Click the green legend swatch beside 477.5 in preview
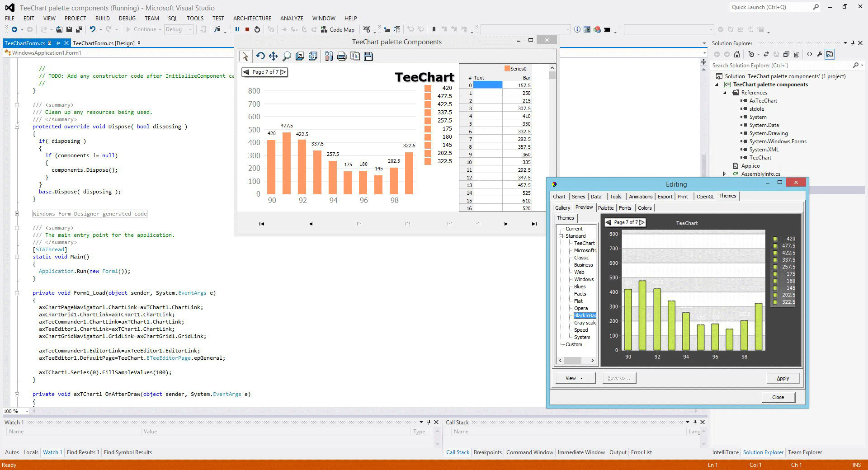 click(x=775, y=246)
